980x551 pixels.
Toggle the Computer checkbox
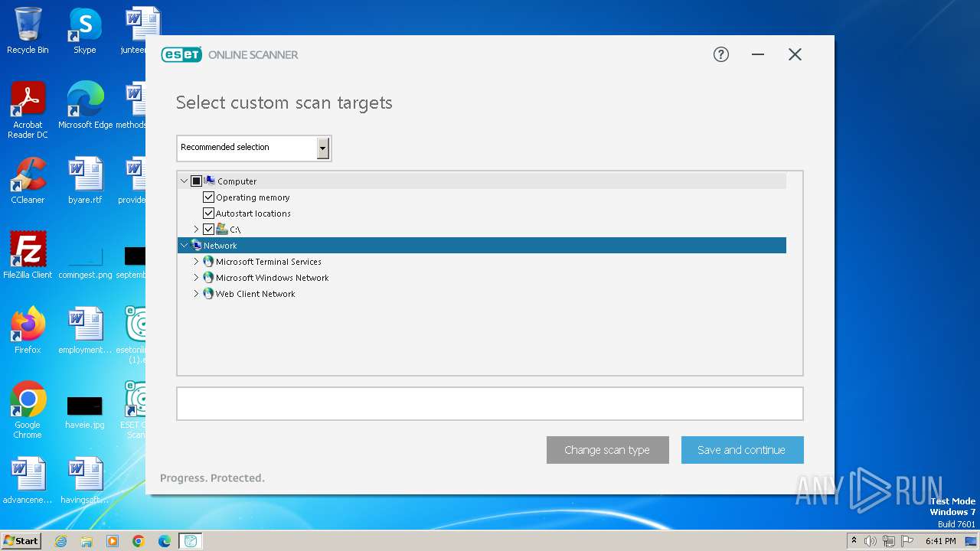click(196, 181)
